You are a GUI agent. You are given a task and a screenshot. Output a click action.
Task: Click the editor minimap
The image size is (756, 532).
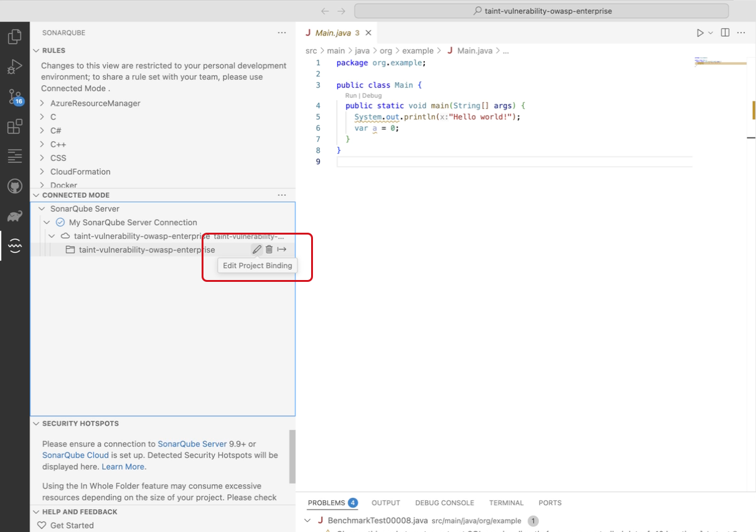[720, 61]
